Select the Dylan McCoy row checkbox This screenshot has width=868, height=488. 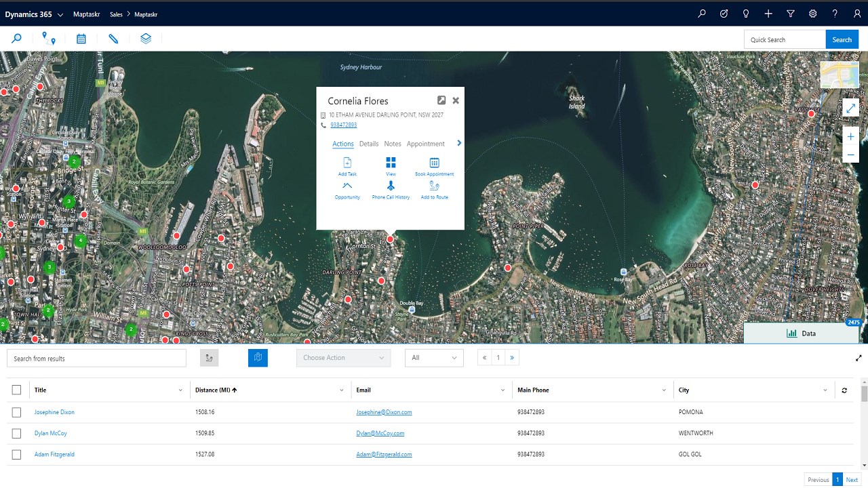tap(17, 433)
